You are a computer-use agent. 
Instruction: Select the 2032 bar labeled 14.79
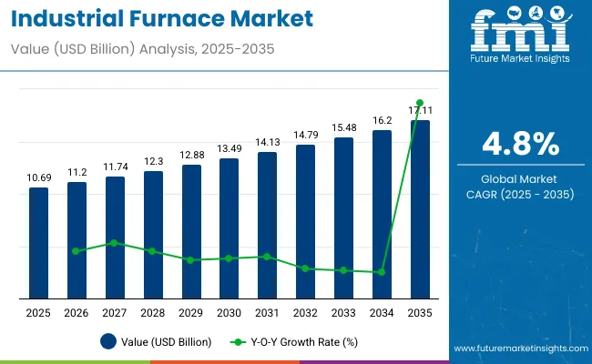point(305,222)
